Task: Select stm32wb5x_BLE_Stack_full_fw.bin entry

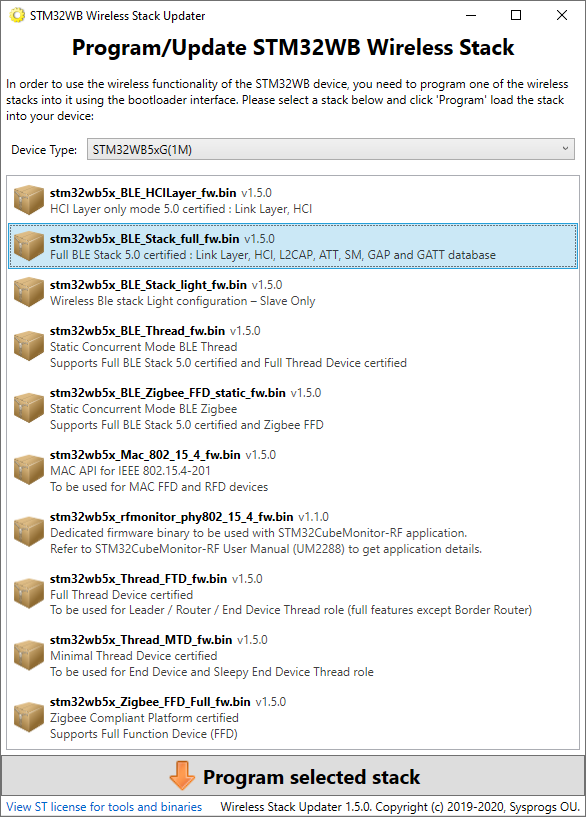Action: 293,246
